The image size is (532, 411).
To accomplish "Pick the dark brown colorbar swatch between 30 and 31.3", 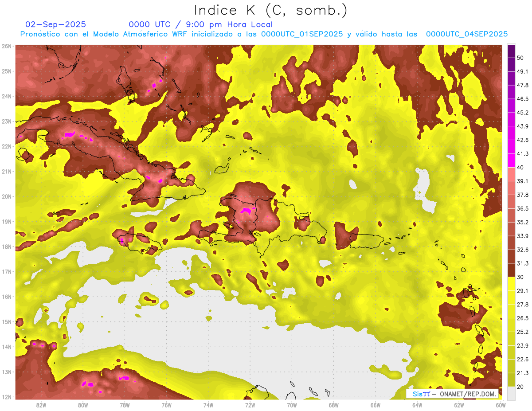I will [511, 270].
